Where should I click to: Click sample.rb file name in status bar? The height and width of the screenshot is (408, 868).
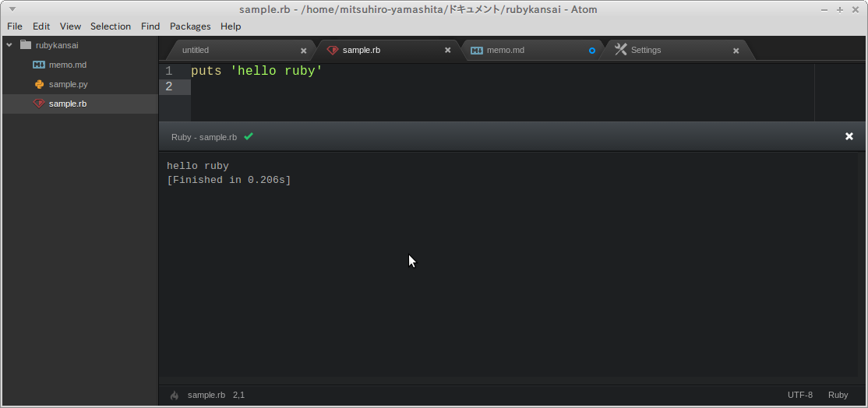pyautogui.click(x=206, y=396)
